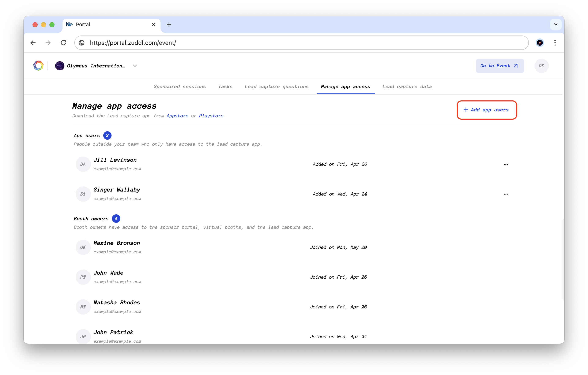Open the Playstore download link

211,116
